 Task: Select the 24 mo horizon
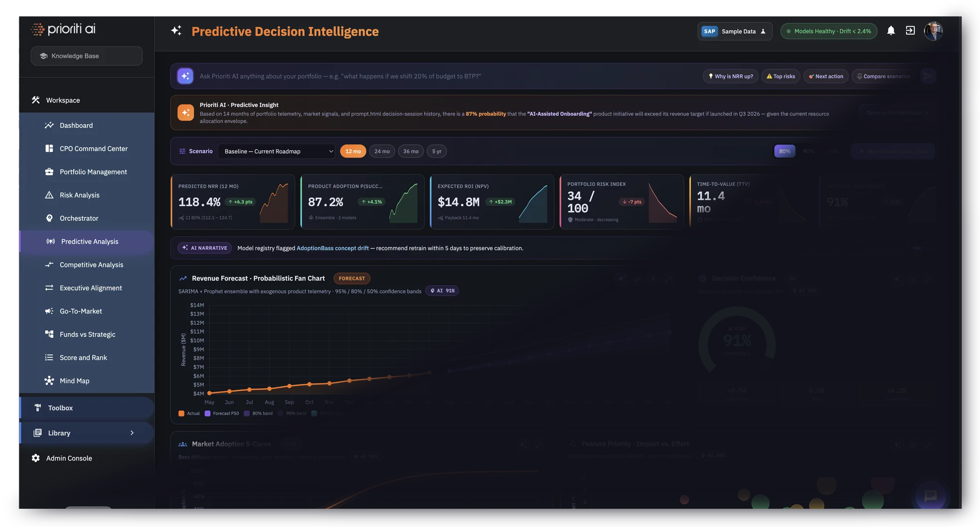click(x=382, y=151)
